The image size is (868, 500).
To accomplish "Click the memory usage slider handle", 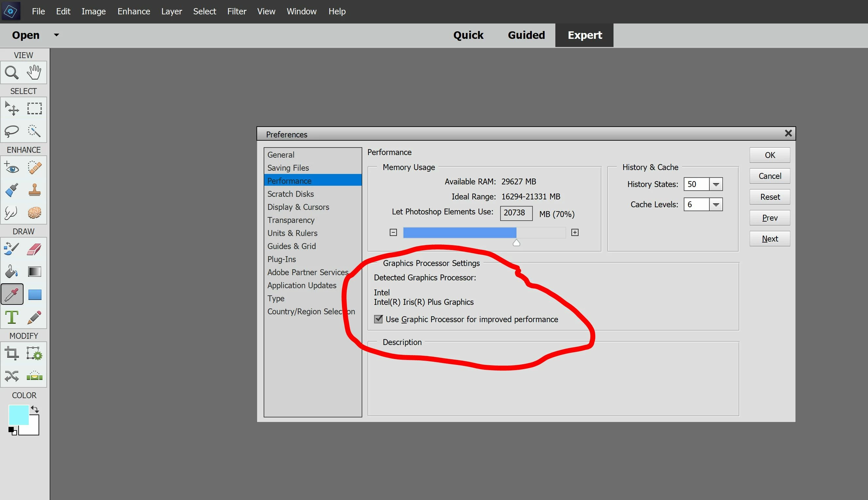I will pos(516,243).
